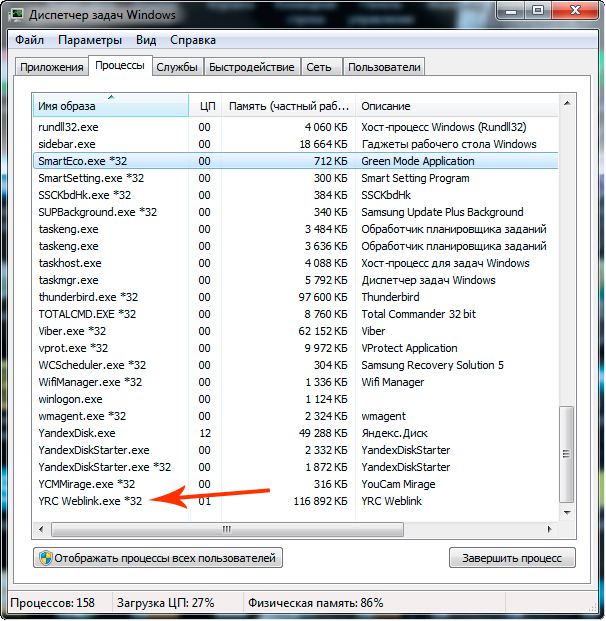
Task: Sort by Память column header
Action: (x=288, y=105)
